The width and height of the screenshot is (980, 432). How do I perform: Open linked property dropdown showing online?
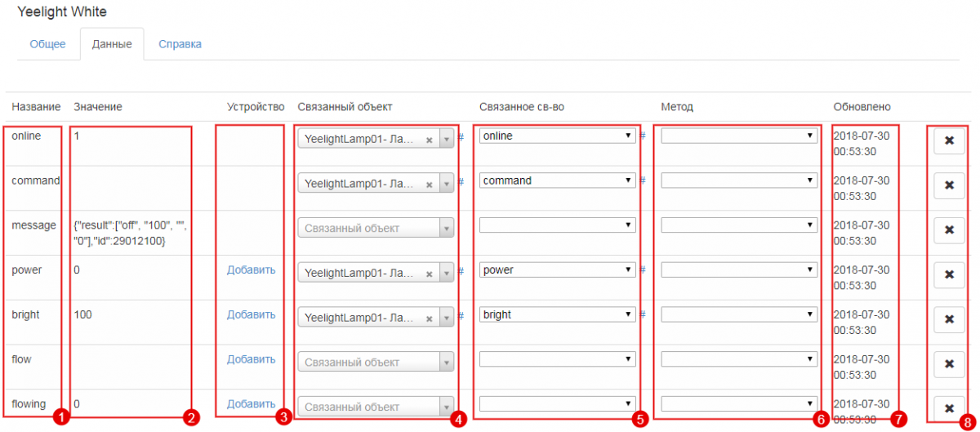(x=558, y=136)
